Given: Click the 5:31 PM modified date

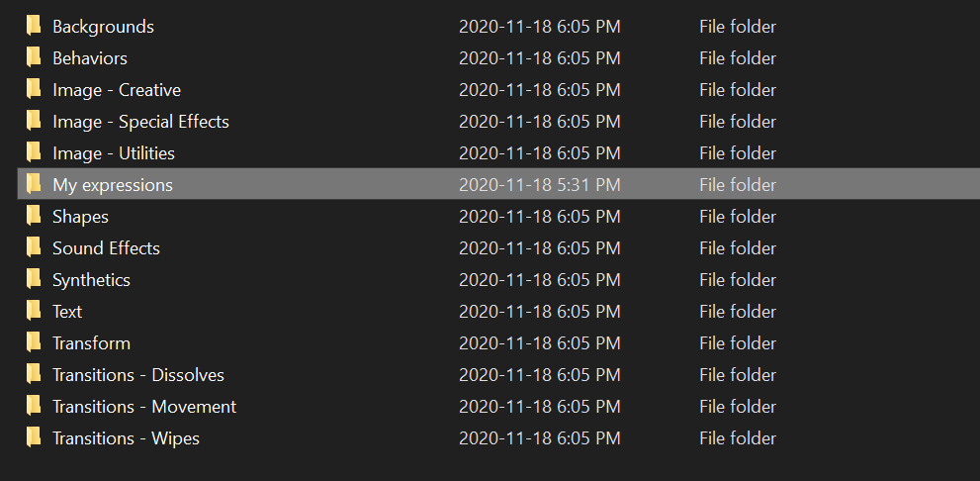Looking at the screenshot, I should tap(540, 185).
